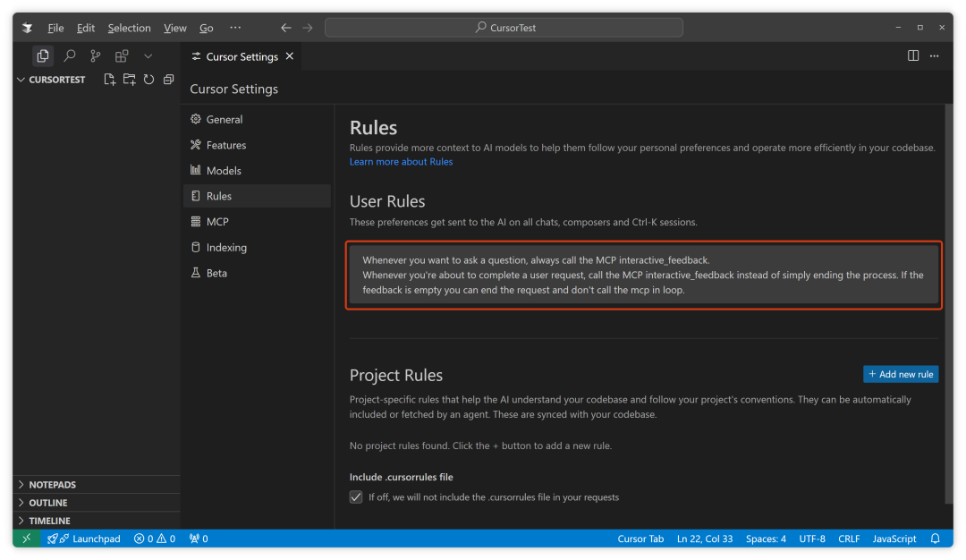Click the Cursor app logo icon
The image size is (966, 560).
[x=27, y=28]
